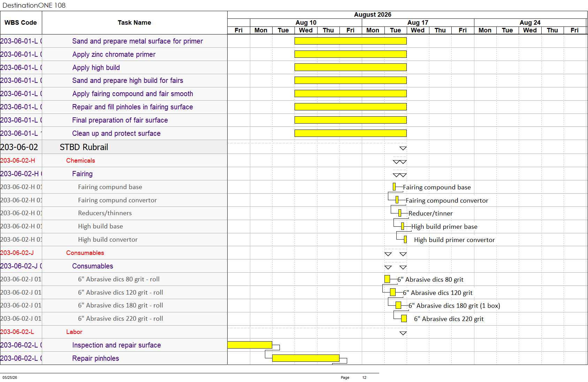Click Gantt bar for "Sand and prepare metal surface for primer"

click(x=351, y=41)
